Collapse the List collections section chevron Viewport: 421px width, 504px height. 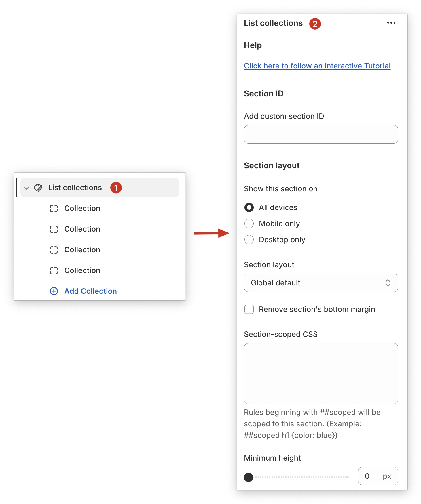[x=26, y=188]
